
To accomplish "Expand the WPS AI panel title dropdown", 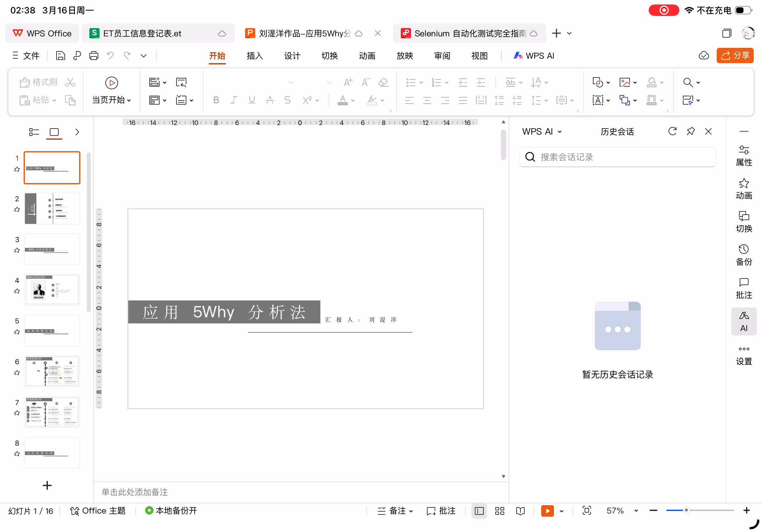I will coord(560,132).
